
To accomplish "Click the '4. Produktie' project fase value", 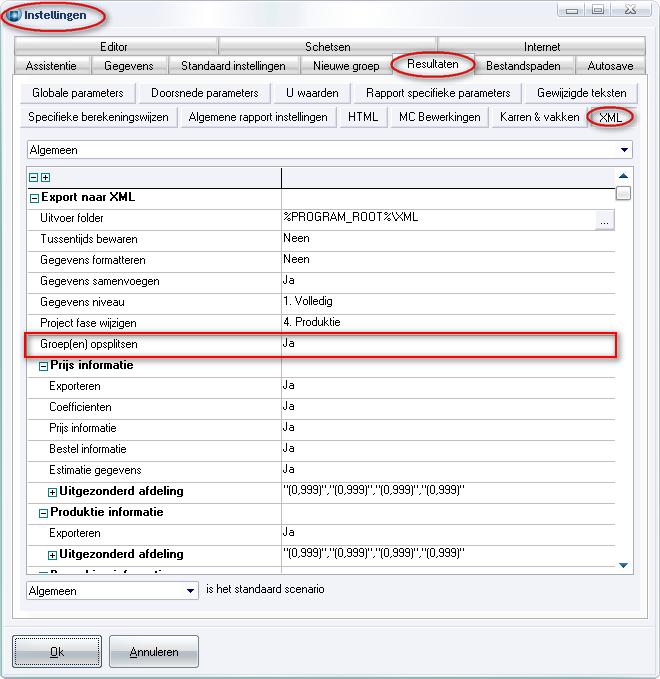I will (x=312, y=322).
